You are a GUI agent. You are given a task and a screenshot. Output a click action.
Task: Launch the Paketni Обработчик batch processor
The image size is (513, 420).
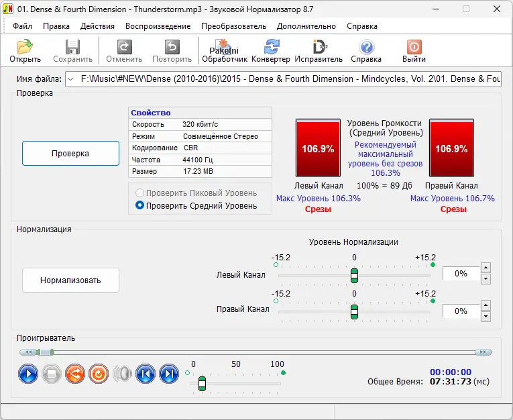(x=225, y=51)
